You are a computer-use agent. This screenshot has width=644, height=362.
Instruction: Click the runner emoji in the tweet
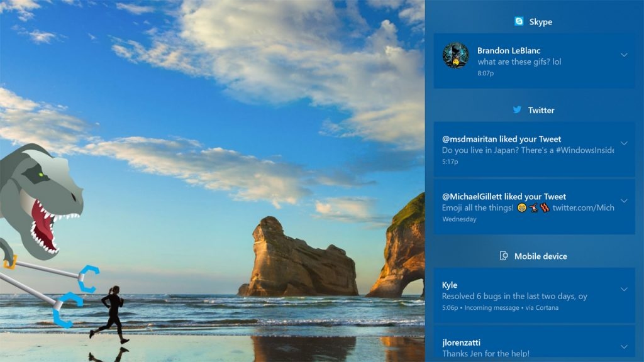tap(535, 207)
